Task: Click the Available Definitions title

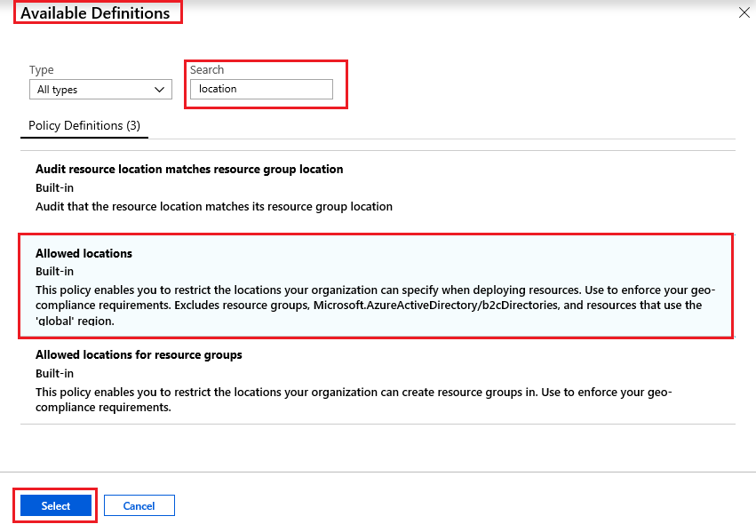Action: 98,12
